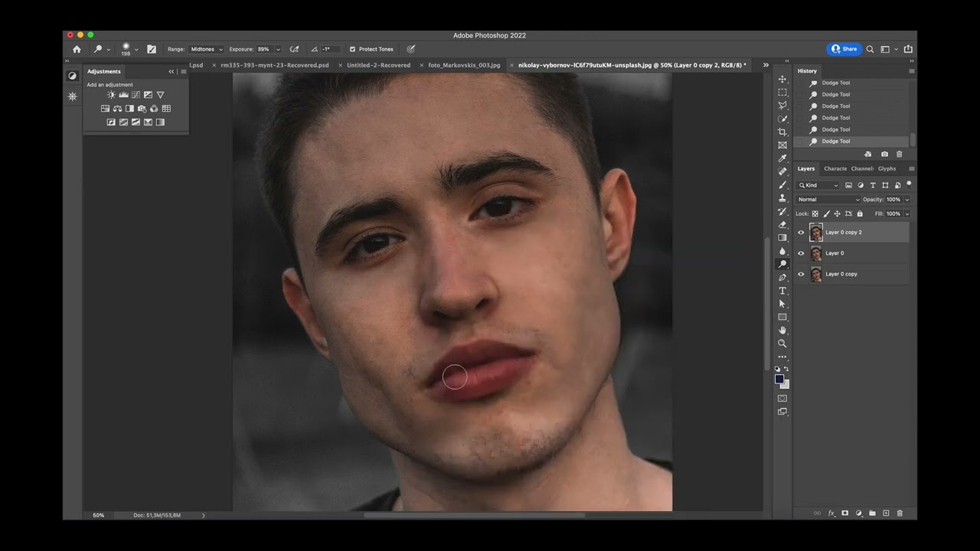Viewport: 980px width, 551px height.
Task: Select the Polygonal Lasso tool
Action: click(x=782, y=106)
